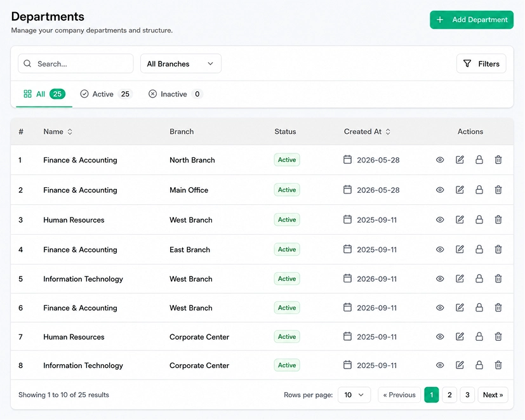View row 8 Information Technology Corporate Center eye icon

pos(440,365)
